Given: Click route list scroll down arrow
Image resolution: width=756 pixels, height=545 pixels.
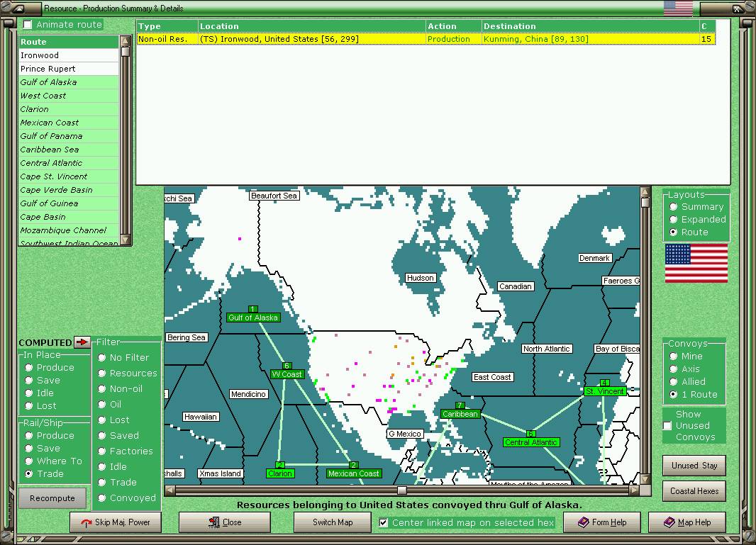Looking at the screenshot, I should coord(126,240).
